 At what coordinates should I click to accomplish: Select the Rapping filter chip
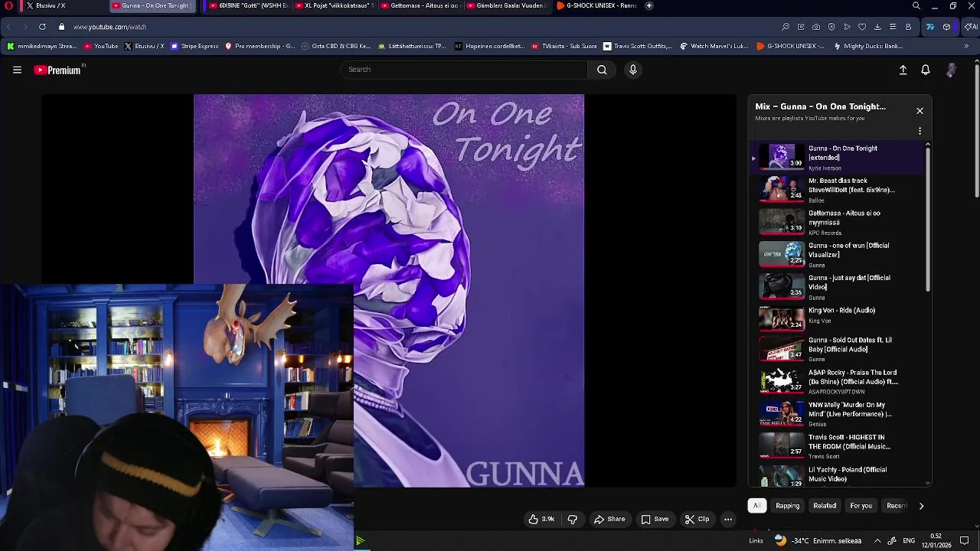(x=787, y=506)
